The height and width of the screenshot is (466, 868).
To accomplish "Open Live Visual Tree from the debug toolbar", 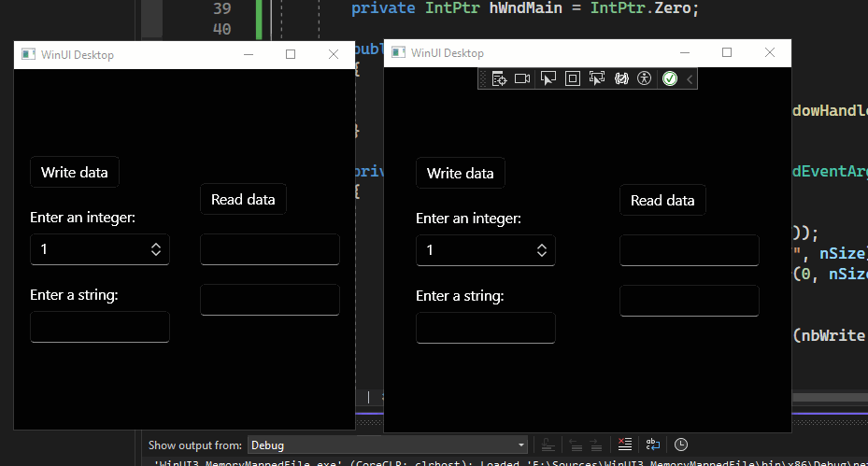I will [499, 78].
